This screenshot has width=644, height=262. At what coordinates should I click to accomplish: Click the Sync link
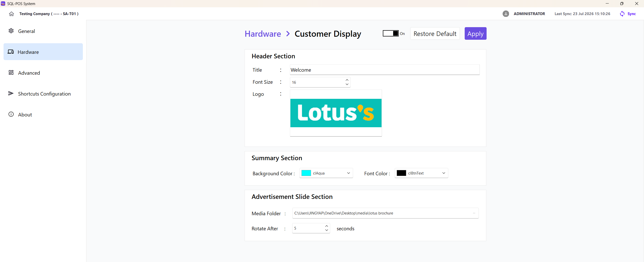[x=631, y=14]
